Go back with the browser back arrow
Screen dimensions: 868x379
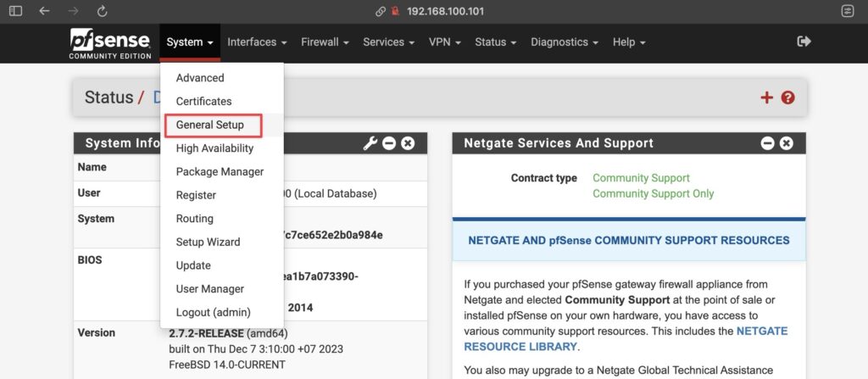click(x=44, y=11)
